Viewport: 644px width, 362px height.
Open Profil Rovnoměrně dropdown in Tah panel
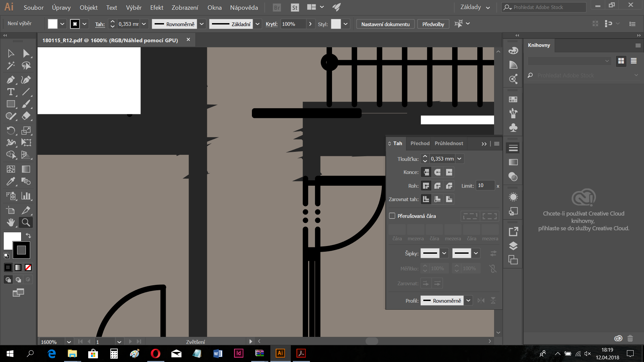[468, 301]
